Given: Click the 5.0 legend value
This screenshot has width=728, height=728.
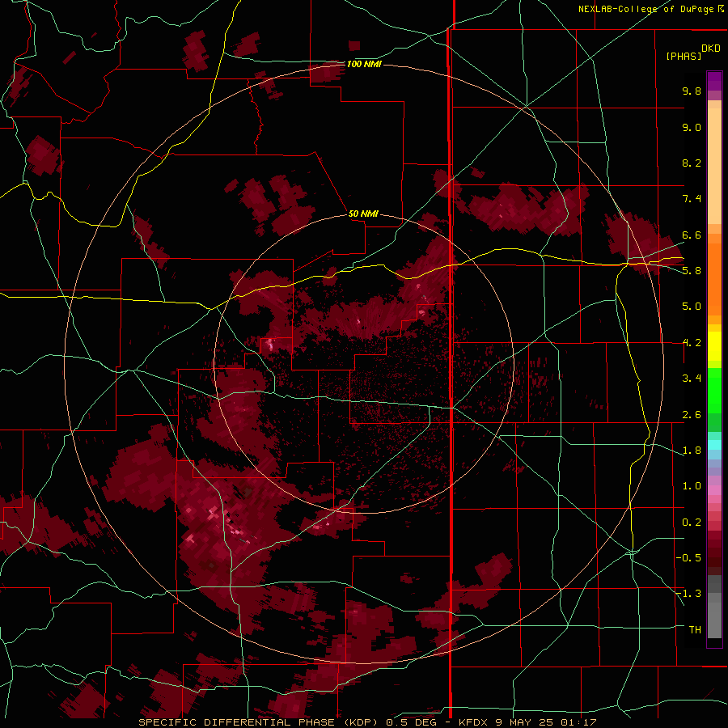Looking at the screenshot, I should [692, 307].
